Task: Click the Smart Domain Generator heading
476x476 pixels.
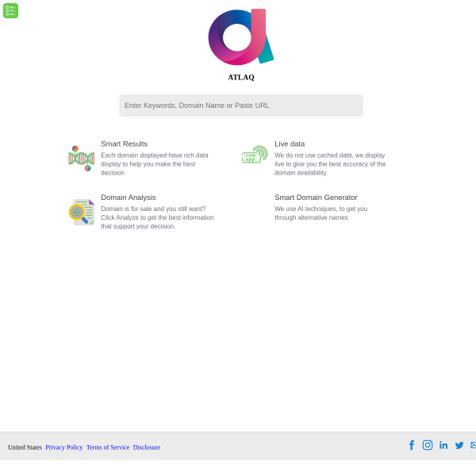Action: tap(316, 198)
